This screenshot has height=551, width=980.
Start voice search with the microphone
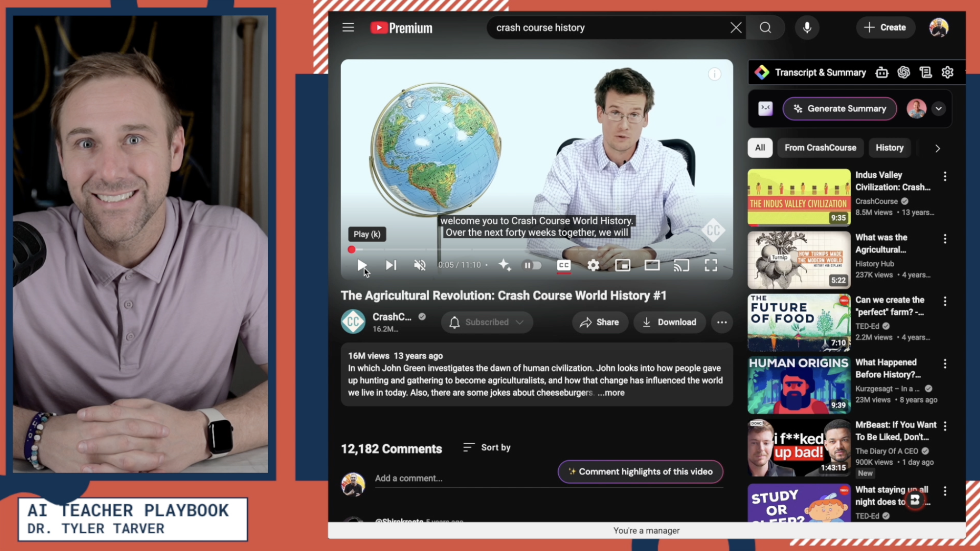[807, 27]
